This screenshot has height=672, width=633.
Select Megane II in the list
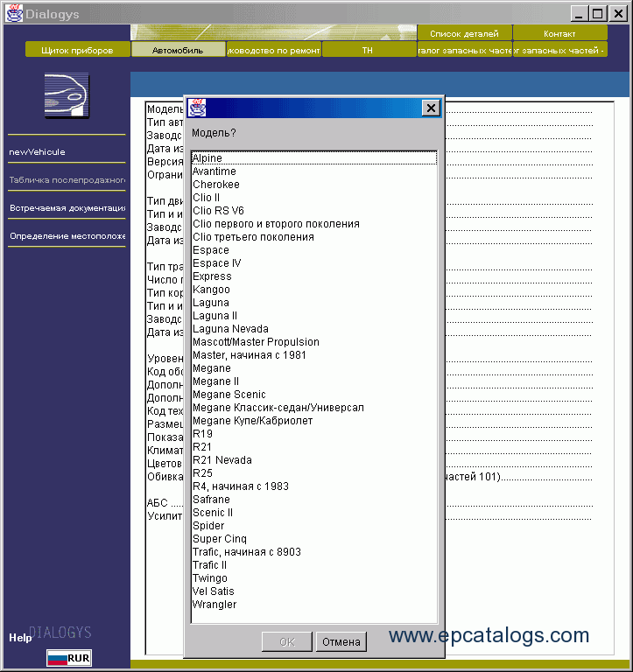314,381
